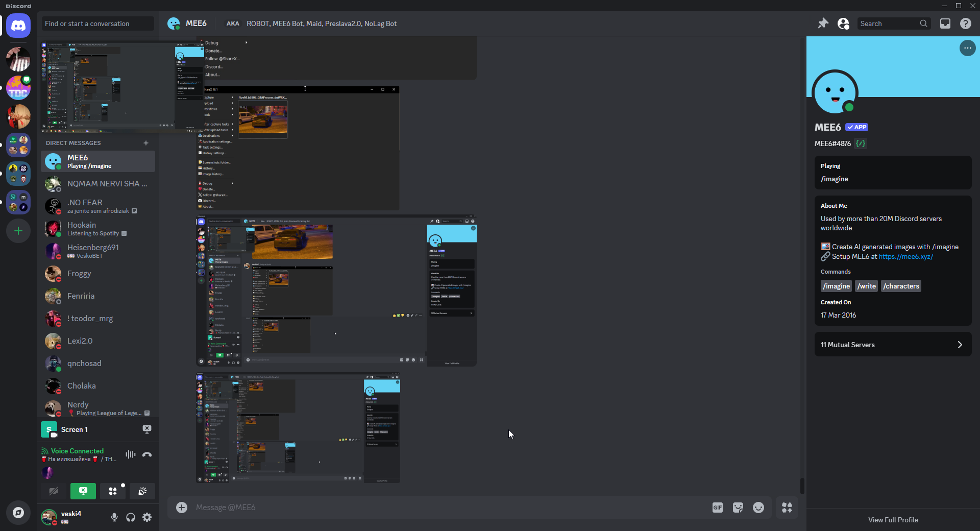Open the Help question mark icon
The height and width of the screenshot is (531, 980).
click(966, 23)
